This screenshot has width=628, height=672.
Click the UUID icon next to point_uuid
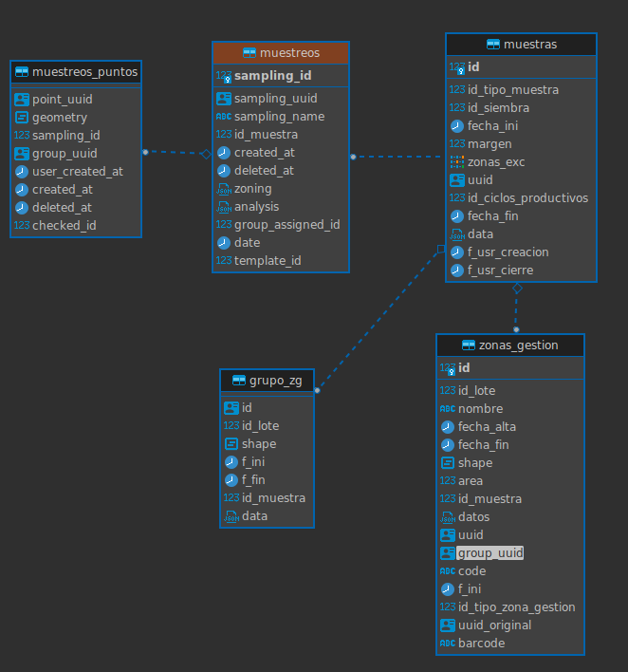pos(22,100)
